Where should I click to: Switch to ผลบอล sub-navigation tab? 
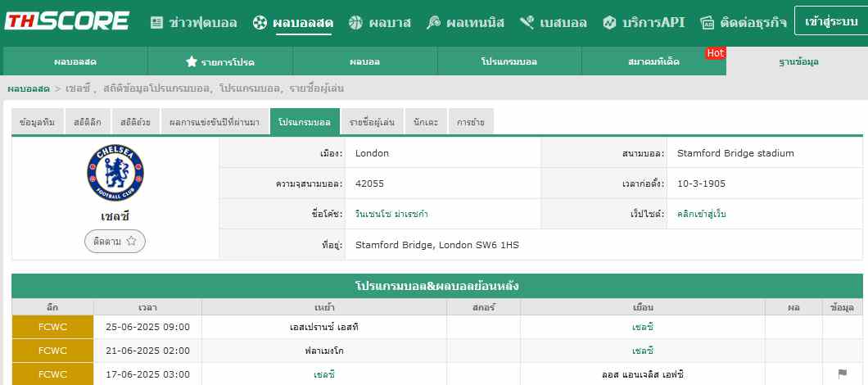[364, 61]
